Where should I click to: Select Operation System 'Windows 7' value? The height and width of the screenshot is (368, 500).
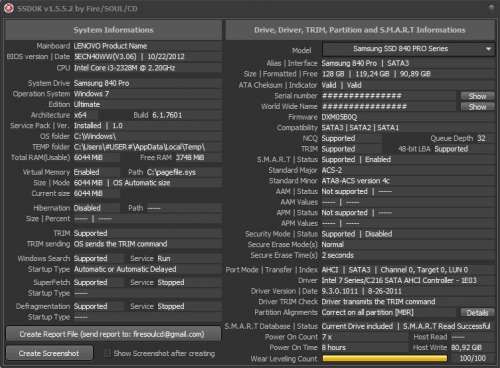[91, 94]
